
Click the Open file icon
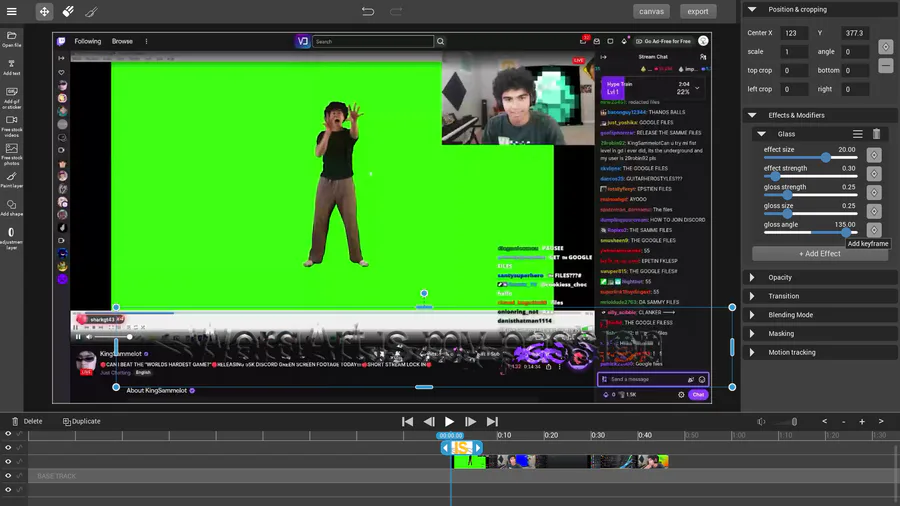11,39
